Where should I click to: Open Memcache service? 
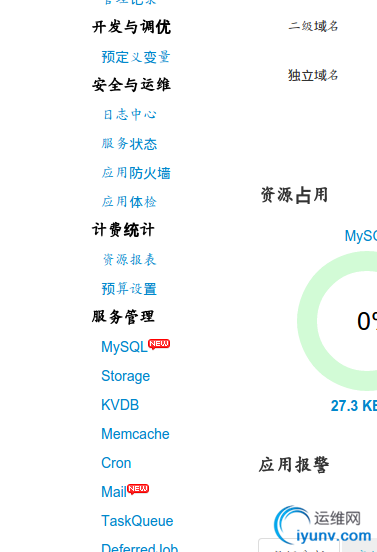[x=136, y=434]
